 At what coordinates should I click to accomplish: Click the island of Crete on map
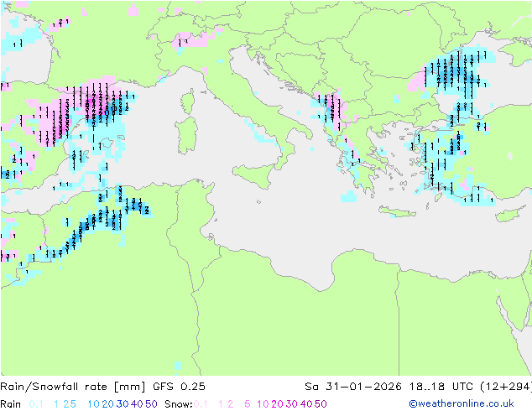397,211
